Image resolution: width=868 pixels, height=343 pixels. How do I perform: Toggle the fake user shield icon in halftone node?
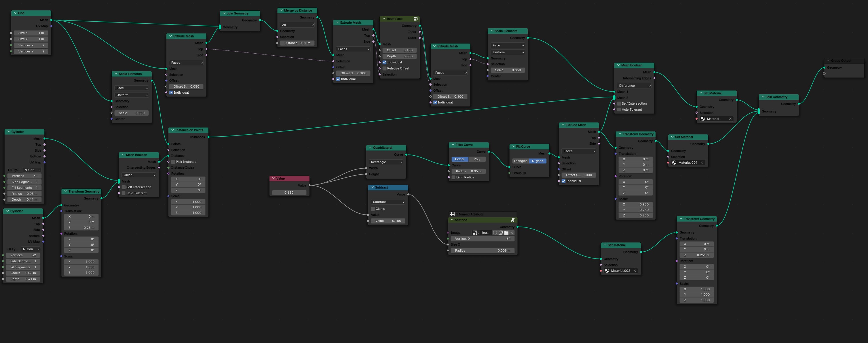point(495,233)
